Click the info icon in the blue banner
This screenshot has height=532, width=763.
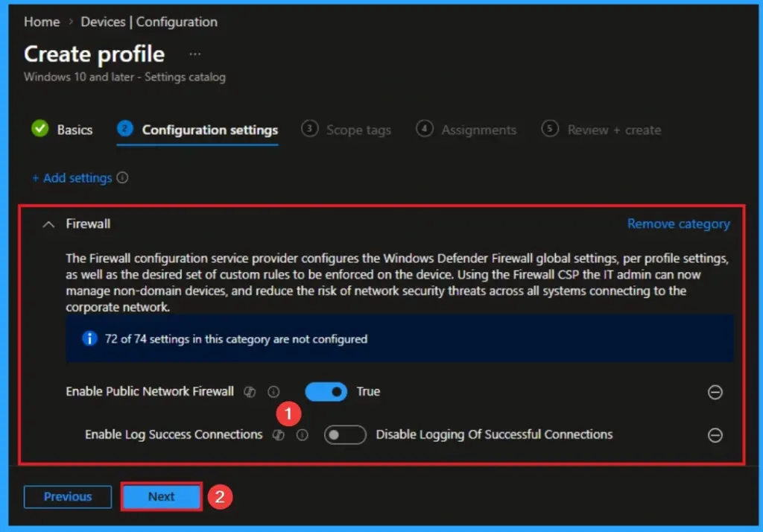[89, 339]
